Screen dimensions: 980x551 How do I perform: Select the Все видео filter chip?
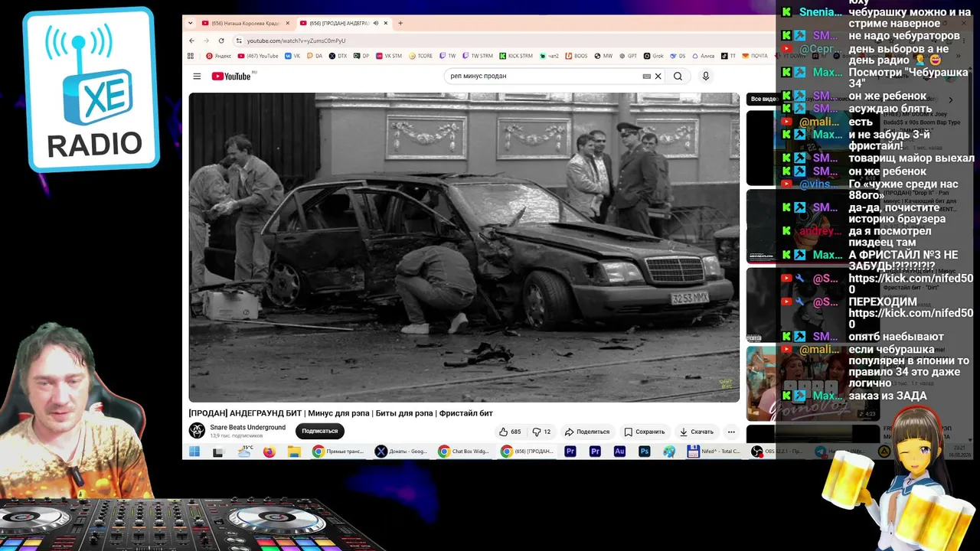(764, 99)
